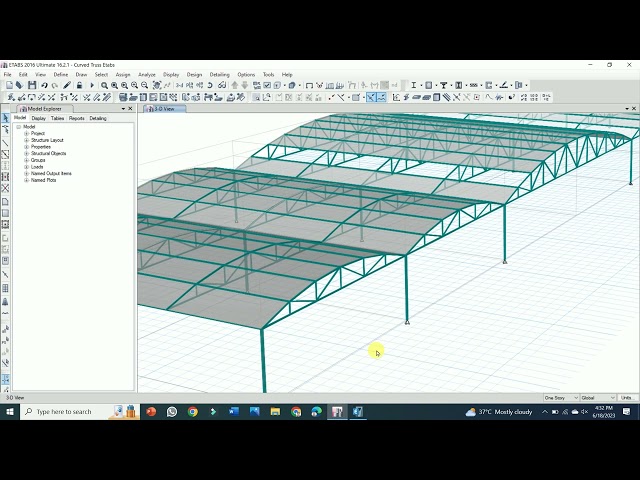Open the Options menu

[x=246, y=75]
